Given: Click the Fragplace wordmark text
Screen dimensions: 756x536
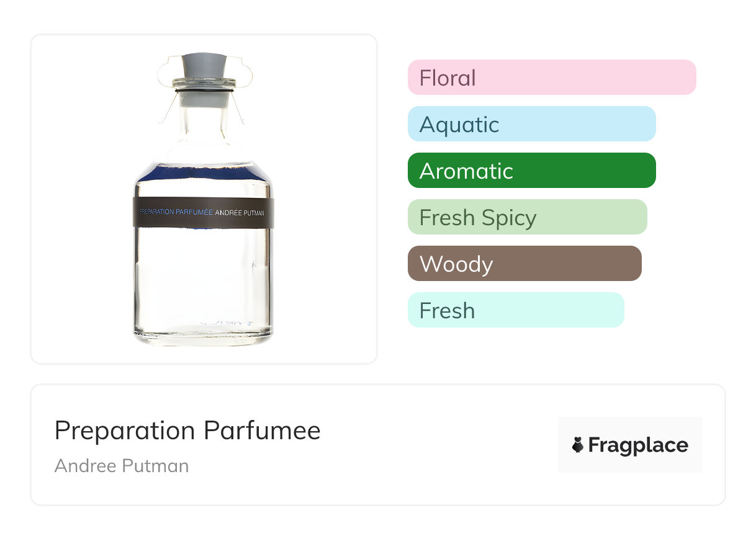Looking at the screenshot, I should 638,445.
